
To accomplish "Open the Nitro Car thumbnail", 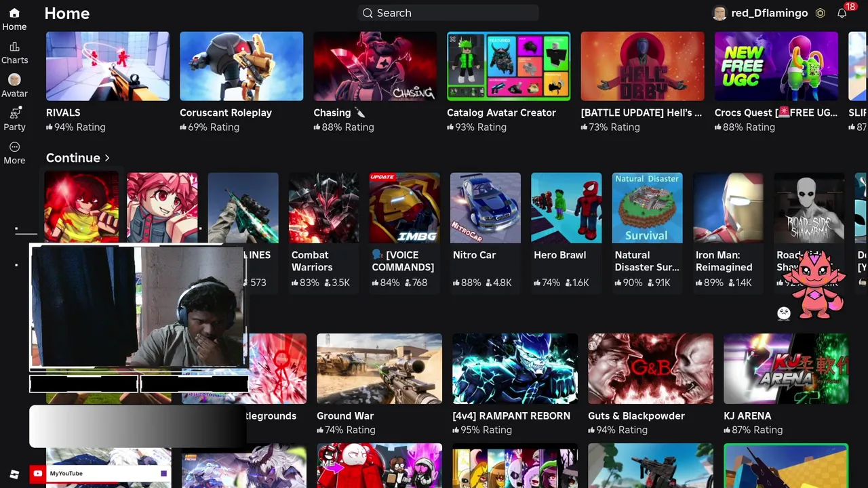I will coord(486,207).
